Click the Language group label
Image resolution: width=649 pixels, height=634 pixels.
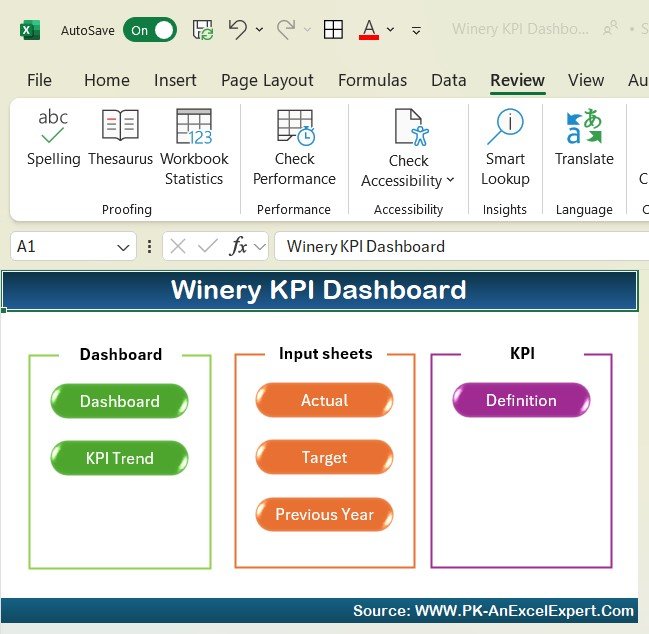click(x=584, y=209)
